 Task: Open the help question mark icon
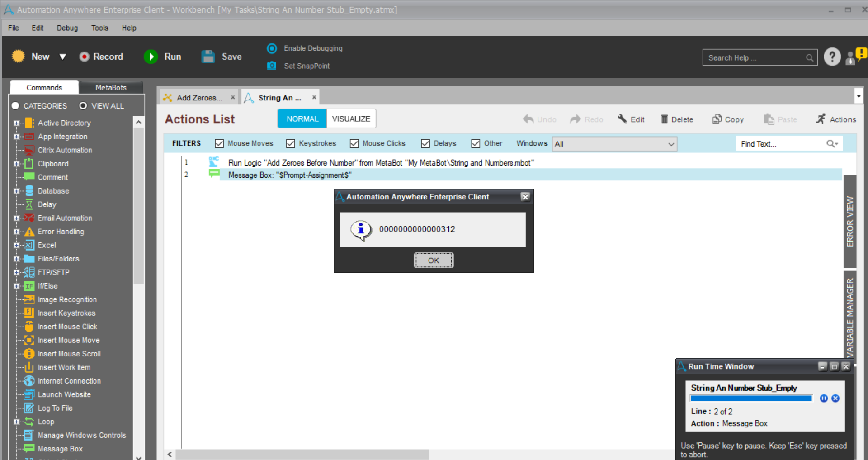coord(832,57)
